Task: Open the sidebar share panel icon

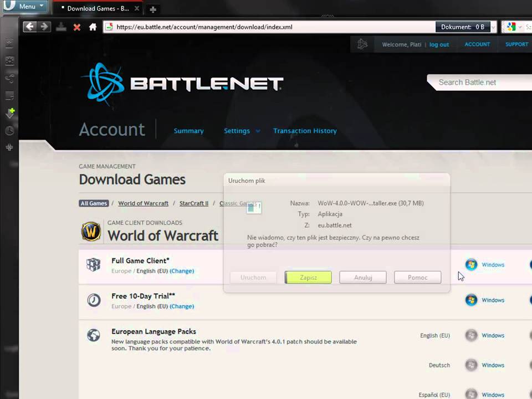Action: [9, 78]
